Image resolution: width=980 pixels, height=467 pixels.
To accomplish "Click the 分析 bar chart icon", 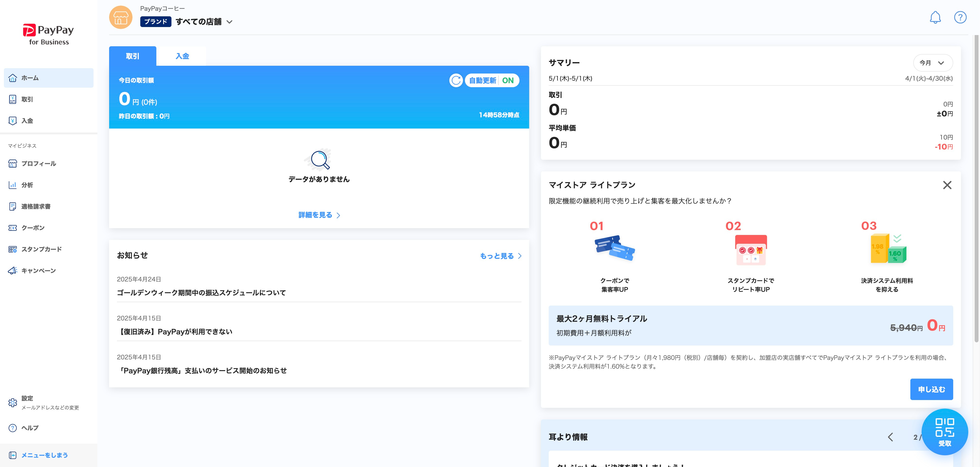I will click(x=13, y=185).
